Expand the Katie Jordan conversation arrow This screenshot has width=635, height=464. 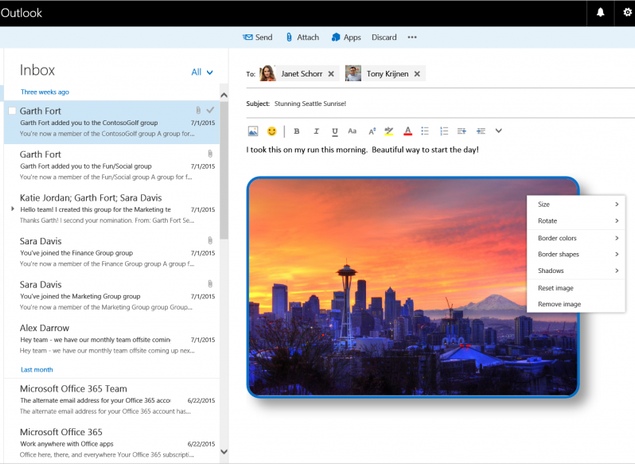pos(13,209)
